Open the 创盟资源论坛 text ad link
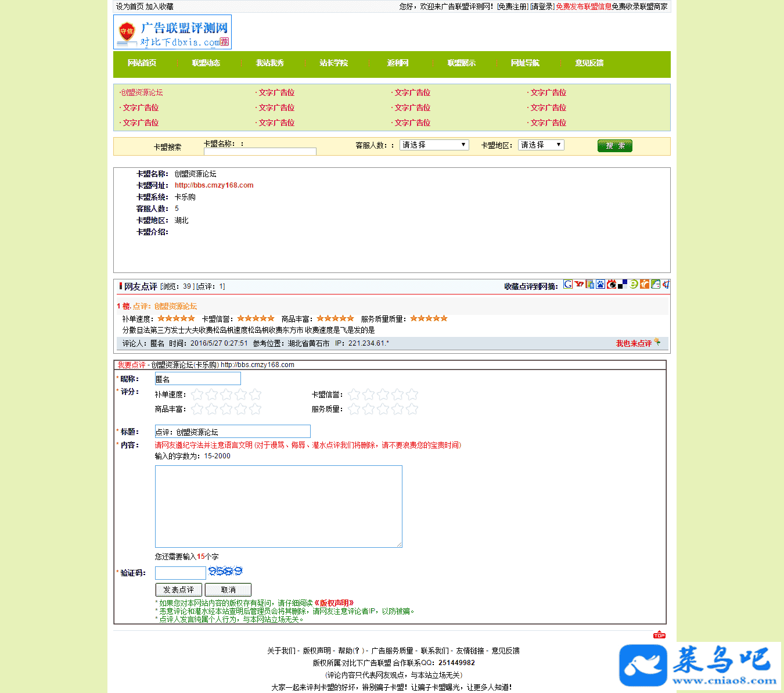Image resolution: width=784 pixels, height=693 pixels. 142,92
